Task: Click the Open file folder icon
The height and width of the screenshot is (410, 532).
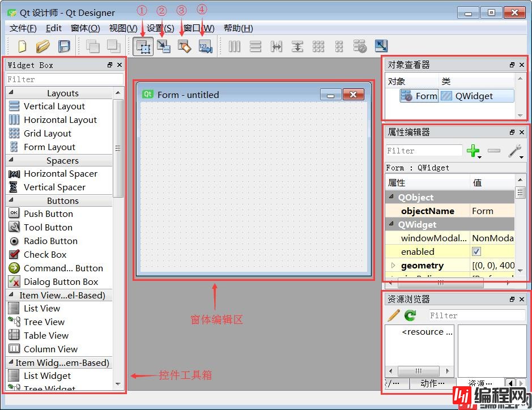Action: point(43,46)
